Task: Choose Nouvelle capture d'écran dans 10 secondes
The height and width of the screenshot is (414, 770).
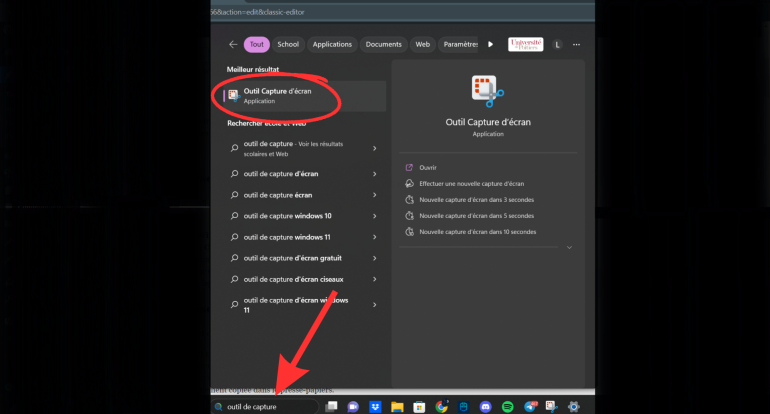Action: coord(477,232)
